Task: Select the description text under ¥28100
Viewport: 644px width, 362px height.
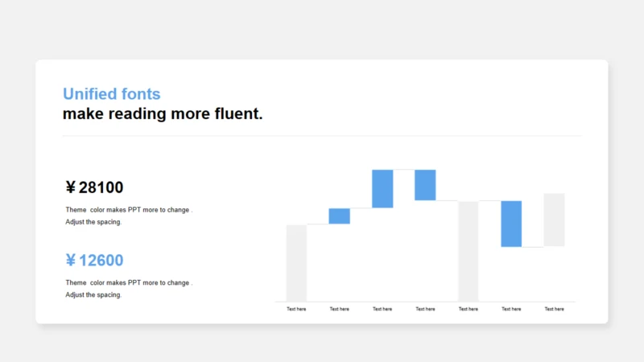Action: point(129,216)
